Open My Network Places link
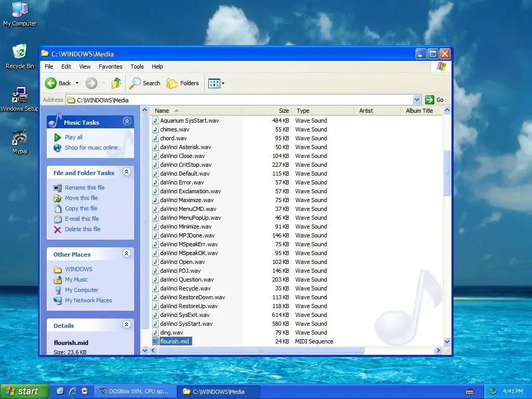 (88, 300)
